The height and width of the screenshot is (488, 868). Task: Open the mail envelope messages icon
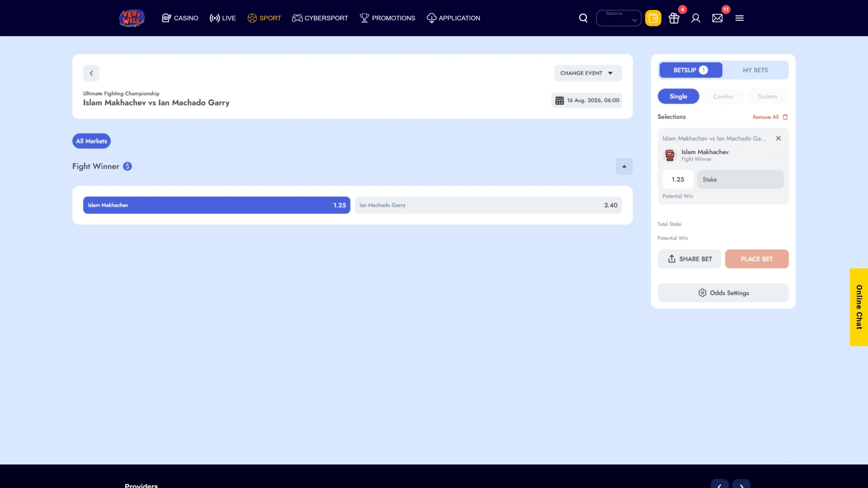tap(717, 18)
